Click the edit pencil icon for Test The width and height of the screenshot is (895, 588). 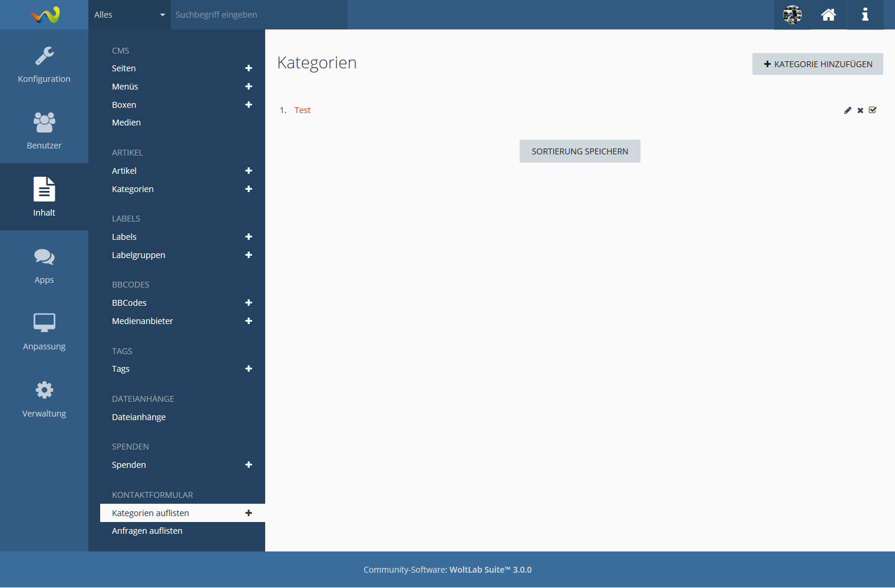tap(847, 110)
